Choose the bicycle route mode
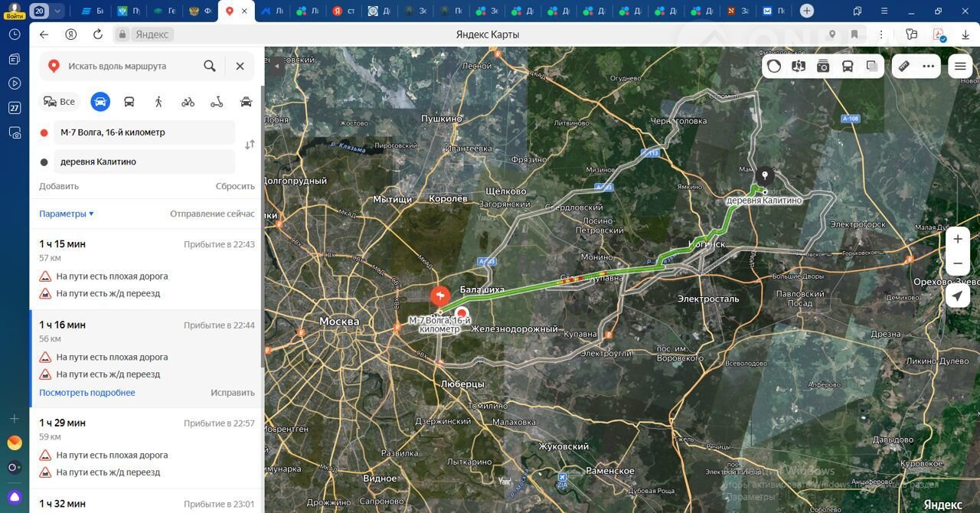Screen dimensions: 980x513 (x=188, y=102)
